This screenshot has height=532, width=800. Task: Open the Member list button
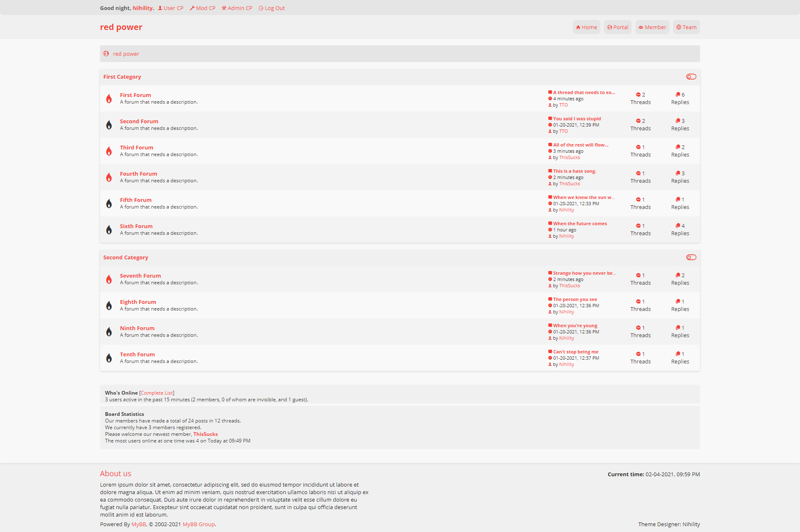652,27
